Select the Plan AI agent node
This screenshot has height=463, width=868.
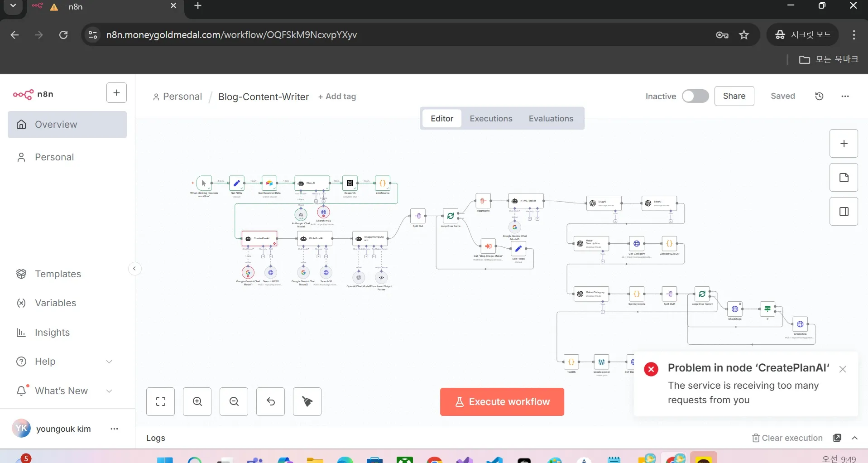click(312, 183)
